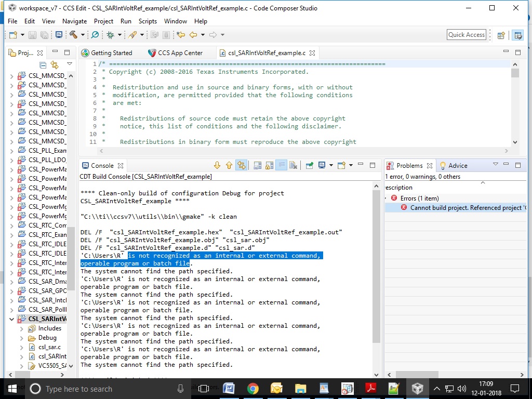The image size is (532, 399).
Task: Open the Windows Action Center notifications
Action: point(515,389)
